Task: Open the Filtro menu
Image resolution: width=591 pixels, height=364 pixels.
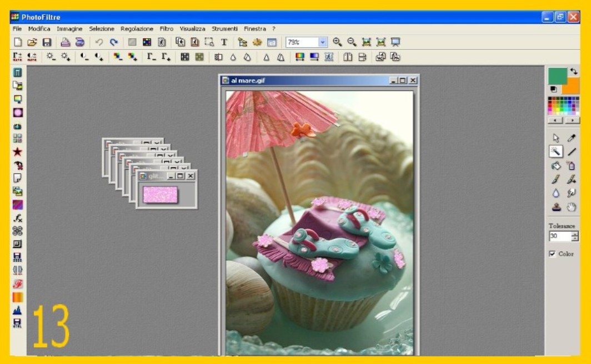Action: pos(166,28)
